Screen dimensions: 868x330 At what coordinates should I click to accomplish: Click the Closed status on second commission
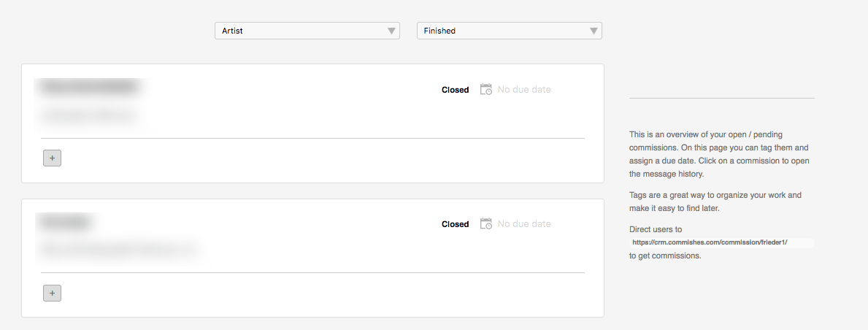tap(455, 224)
